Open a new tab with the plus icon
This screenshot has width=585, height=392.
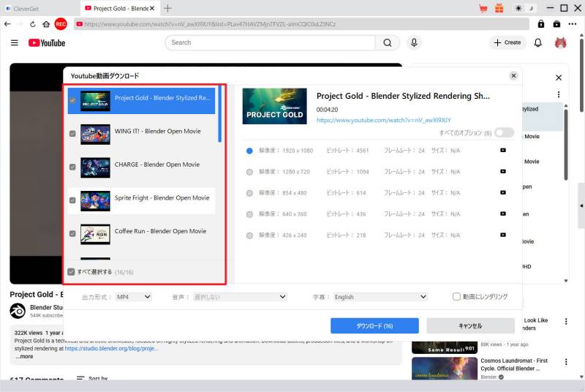click(167, 8)
